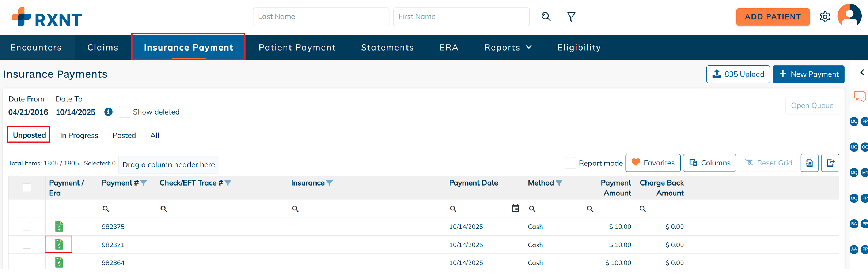Open settings gear icon
Screen dimensions: 868x276
[x=825, y=17]
